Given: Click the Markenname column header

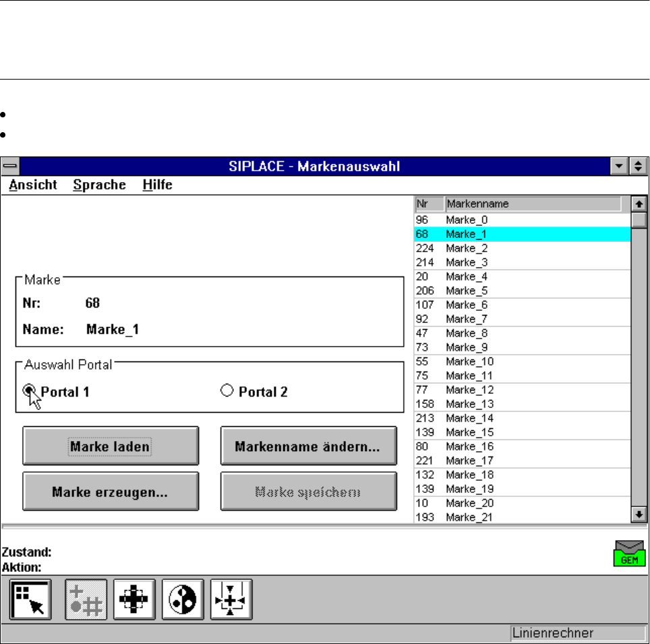Looking at the screenshot, I should [x=533, y=204].
